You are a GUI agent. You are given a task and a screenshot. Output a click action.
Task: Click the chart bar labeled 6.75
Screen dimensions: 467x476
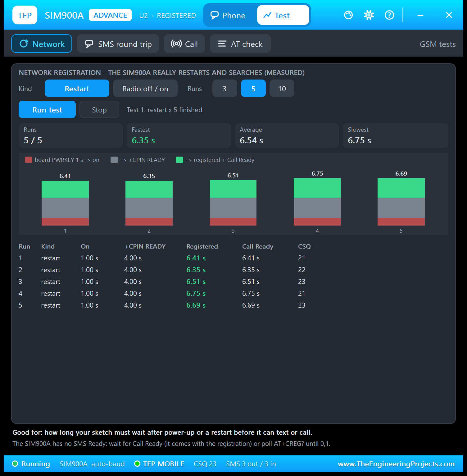click(317, 202)
